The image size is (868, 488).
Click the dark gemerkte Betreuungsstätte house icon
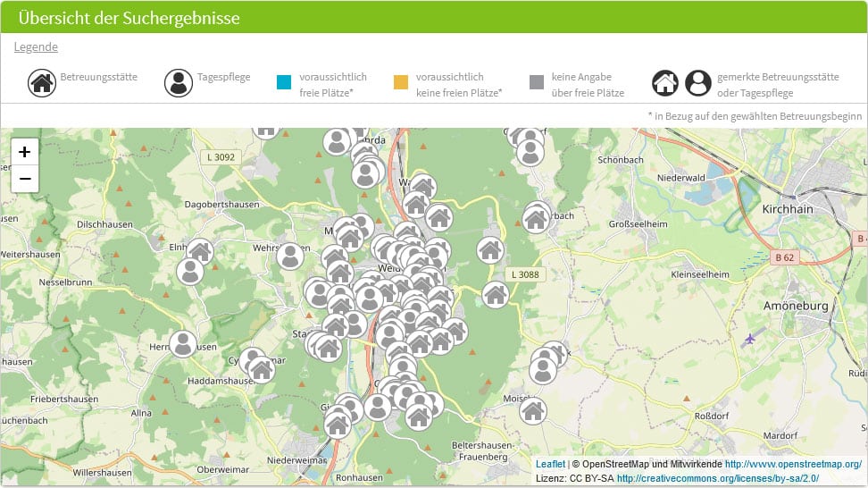click(x=665, y=83)
